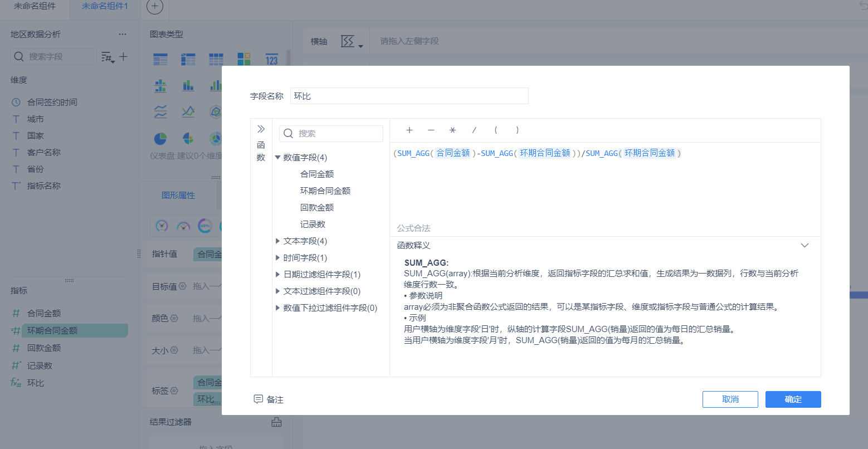The image size is (868, 449).
Task: Click the field search box in the dialog
Action: pos(331,134)
